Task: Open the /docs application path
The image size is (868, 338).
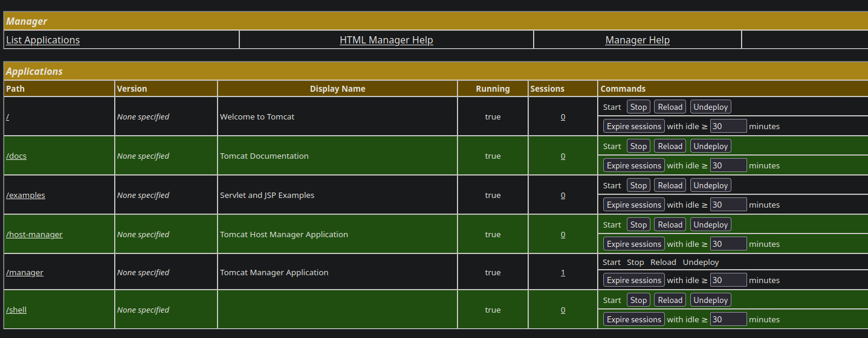Action: click(x=16, y=156)
